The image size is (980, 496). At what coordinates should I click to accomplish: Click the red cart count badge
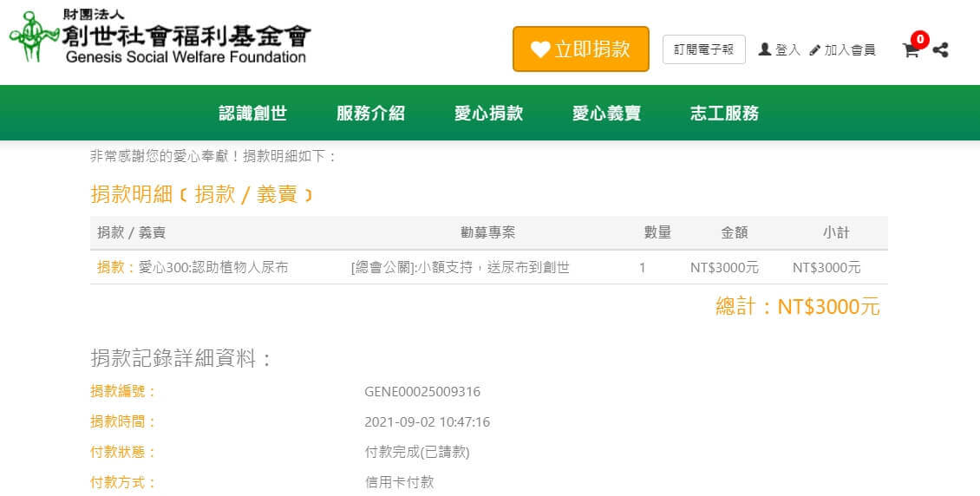click(x=919, y=39)
